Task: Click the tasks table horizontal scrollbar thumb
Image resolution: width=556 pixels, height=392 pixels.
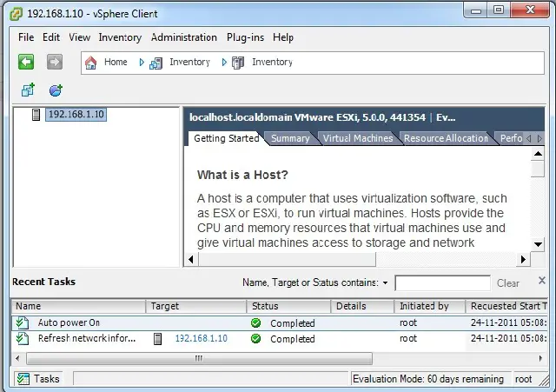Action: pos(199,358)
